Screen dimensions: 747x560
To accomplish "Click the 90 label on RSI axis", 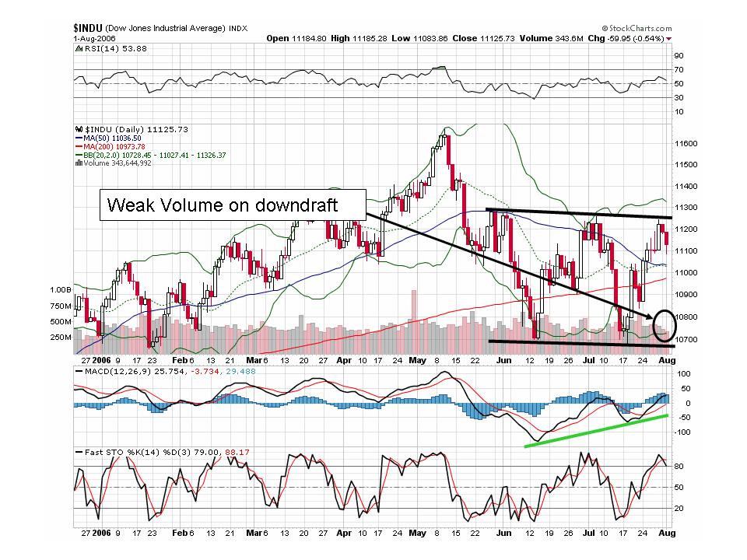I will coord(679,56).
